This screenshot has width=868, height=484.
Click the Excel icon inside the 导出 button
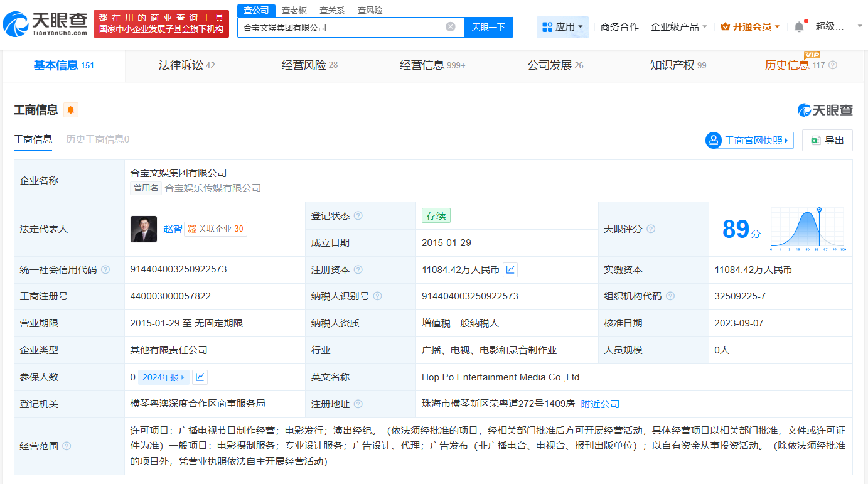pyautogui.click(x=818, y=140)
